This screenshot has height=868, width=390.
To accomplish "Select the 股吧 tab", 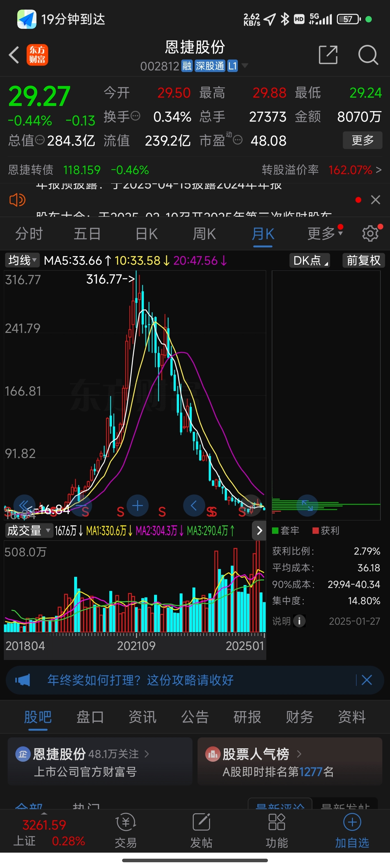I will (x=38, y=717).
